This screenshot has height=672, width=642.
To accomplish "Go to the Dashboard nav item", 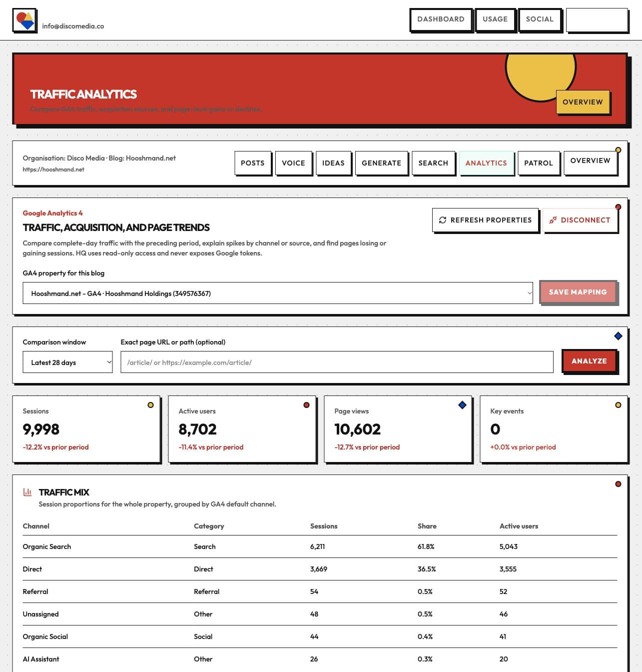I will 441,19.
